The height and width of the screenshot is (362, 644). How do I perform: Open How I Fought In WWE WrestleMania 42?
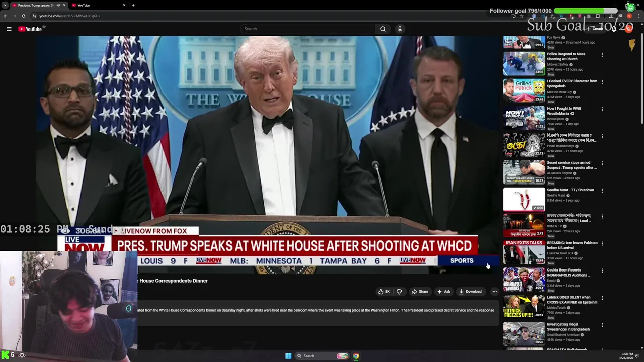coord(564,111)
